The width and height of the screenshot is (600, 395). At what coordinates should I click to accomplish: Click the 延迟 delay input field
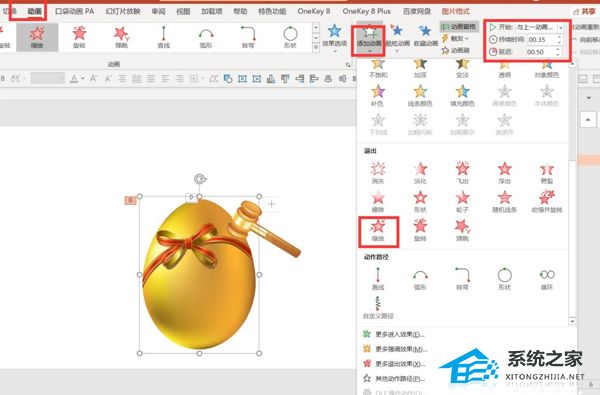click(540, 52)
